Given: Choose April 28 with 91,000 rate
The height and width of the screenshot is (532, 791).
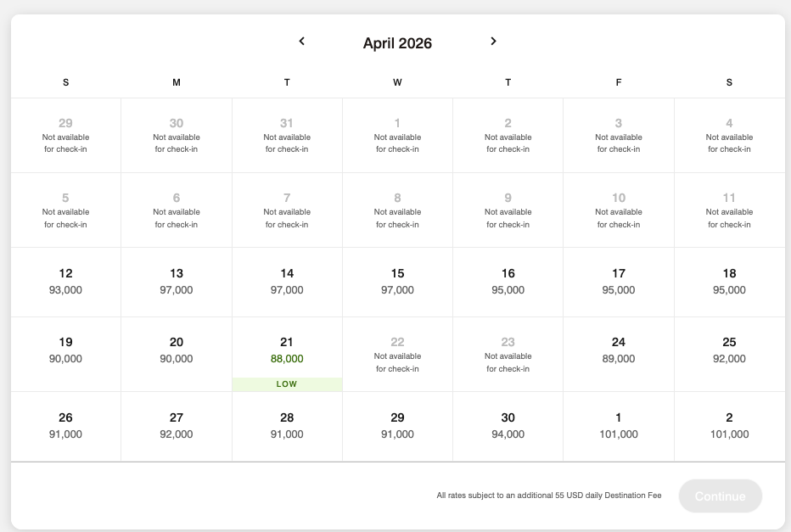Looking at the screenshot, I should pos(287,425).
